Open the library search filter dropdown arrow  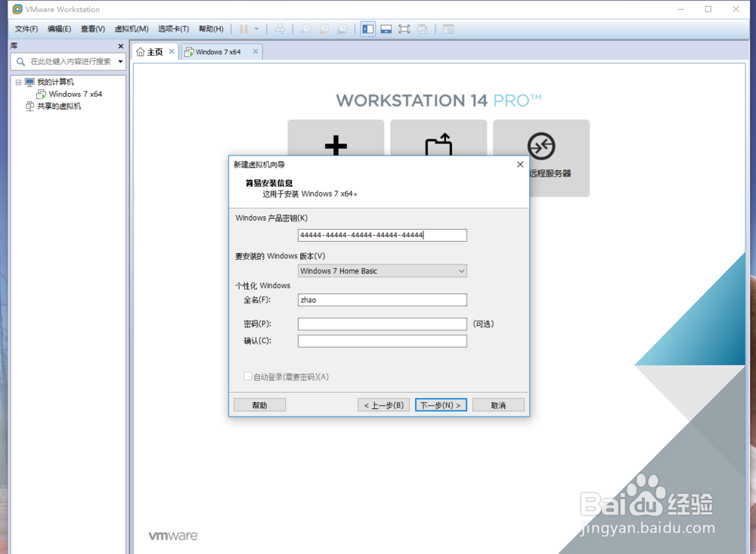coord(120,61)
